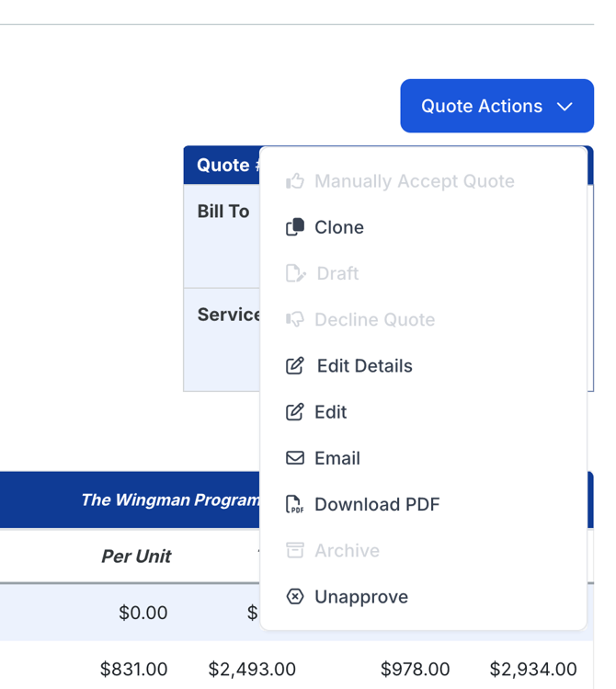
Task: Click the Unapprove circle-x icon
Action: pos(295,597)
